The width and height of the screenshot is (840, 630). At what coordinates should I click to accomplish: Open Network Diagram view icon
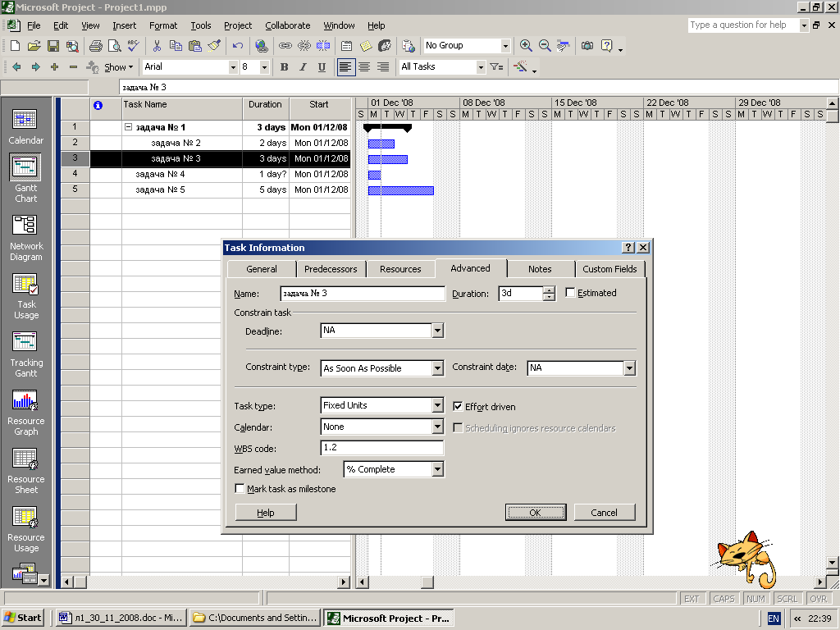coord(25,238)
